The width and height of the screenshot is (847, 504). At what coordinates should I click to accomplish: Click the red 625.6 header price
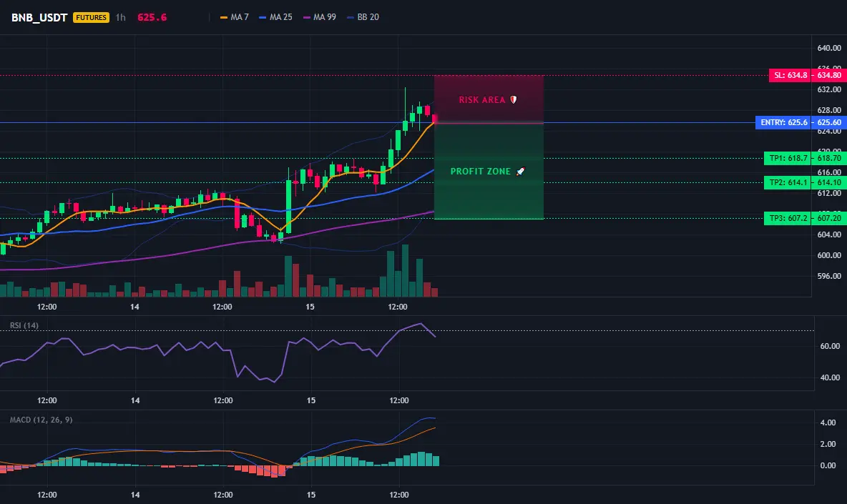pyautogui.click(x=152, y=17)
